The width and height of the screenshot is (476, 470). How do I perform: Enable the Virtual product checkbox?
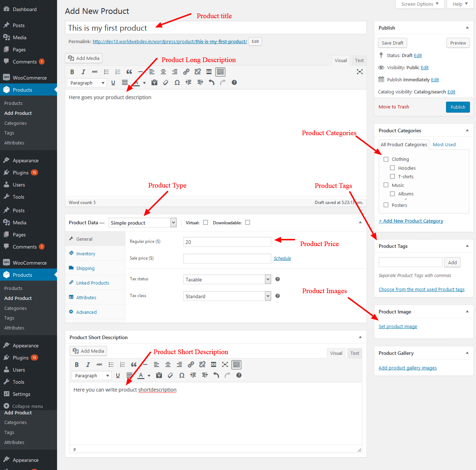pos(206,222)
